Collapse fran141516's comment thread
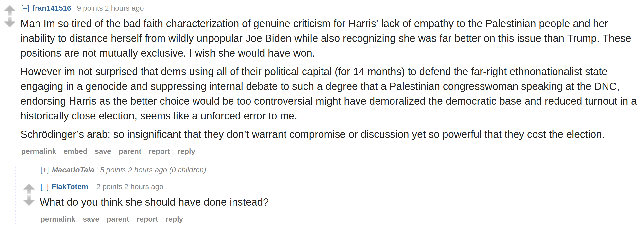 (x=25, y=8)
